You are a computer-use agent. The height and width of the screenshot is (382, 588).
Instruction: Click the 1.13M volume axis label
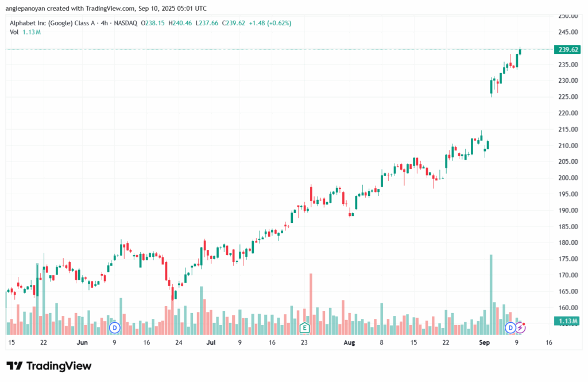click(x=567, y=321)
